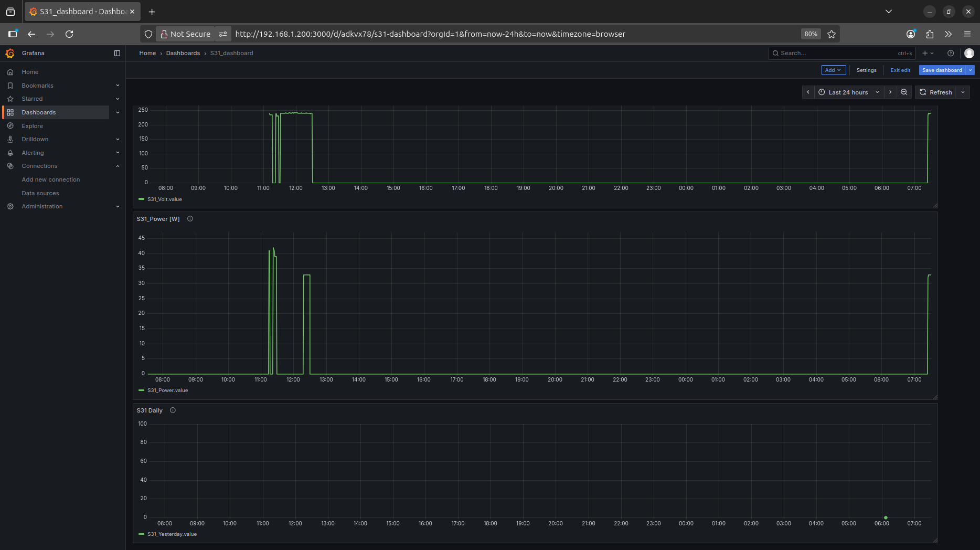Click Exit edit link
The image size is (980, 550).
pyautogui.click(x=900, y=70)
